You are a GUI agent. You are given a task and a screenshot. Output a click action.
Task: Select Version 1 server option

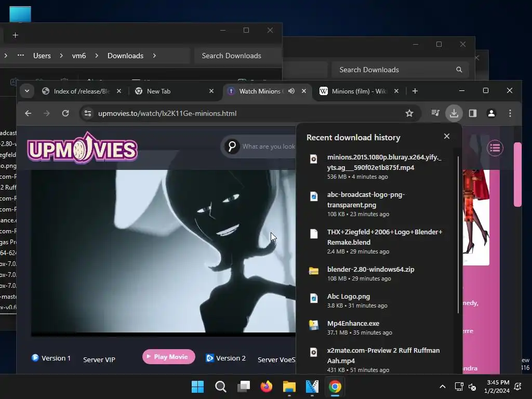coord(51,358)
